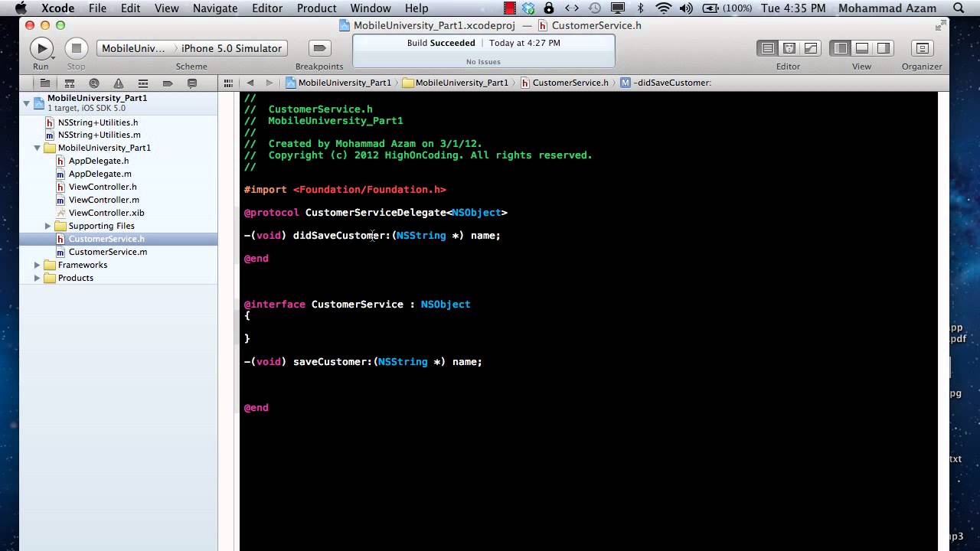
Task: Toggle the Breakpoints button
Action: 319,48
